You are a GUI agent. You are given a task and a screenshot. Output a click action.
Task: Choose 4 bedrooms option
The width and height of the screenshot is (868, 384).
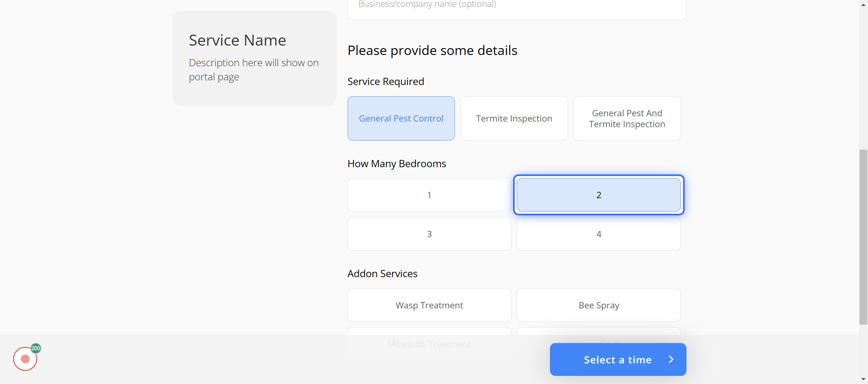pos(598,234)
